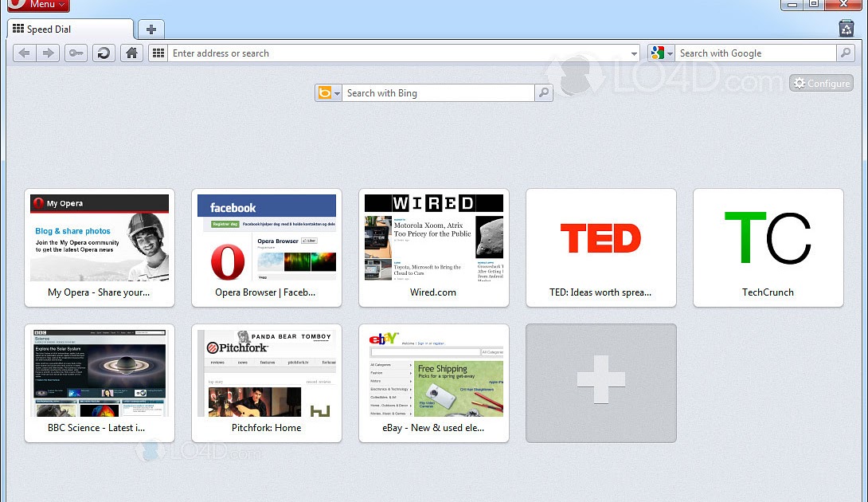Viewport: 868px width, 502px height.
Task: Open the Wired.com speed dial
Action: point(434,248)
